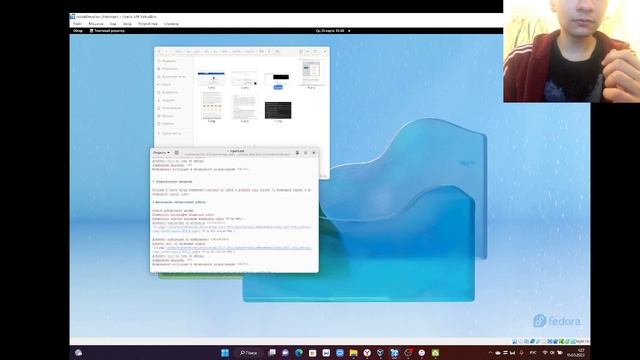The height and width of the screenshot is (360, 640).
Task: Click Обзор in the GNOME top bar
Action: 78,31
